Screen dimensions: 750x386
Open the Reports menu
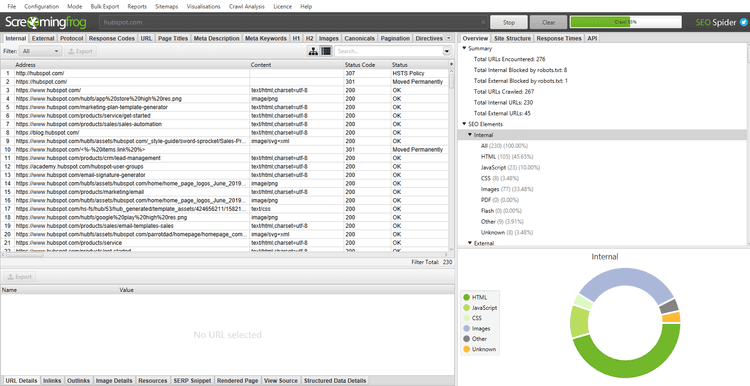pyautogui.click(x=137, y=7)
